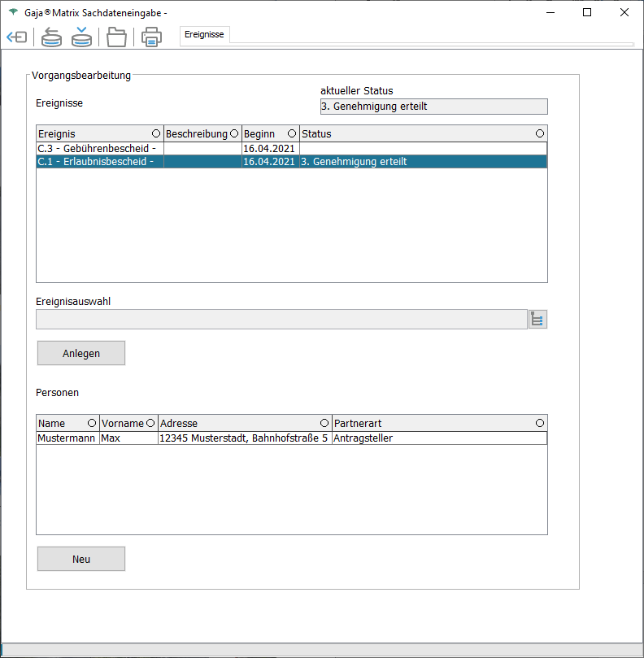Switch to the Ereignisse tab

click(204, 35)
